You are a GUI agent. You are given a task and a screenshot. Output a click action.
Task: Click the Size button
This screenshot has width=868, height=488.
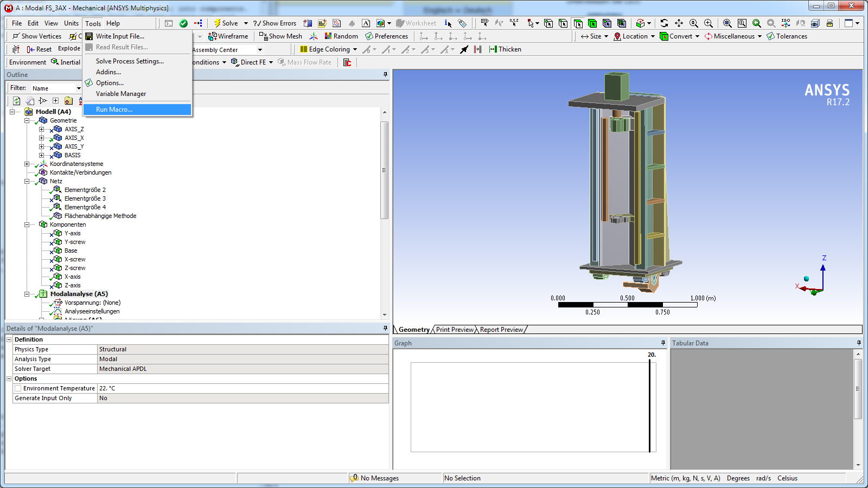595,36
